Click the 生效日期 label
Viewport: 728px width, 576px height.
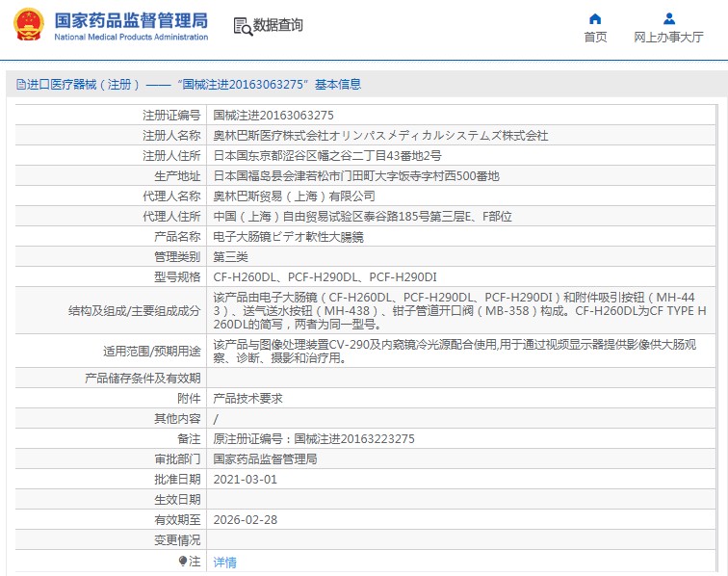pyautogui.click(x=177, y=500)
